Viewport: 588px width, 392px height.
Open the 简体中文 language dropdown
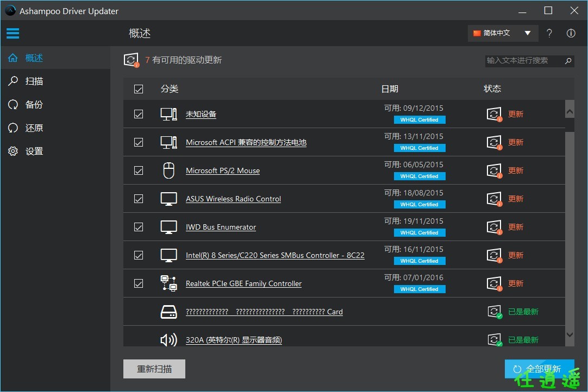click(503, 33)
